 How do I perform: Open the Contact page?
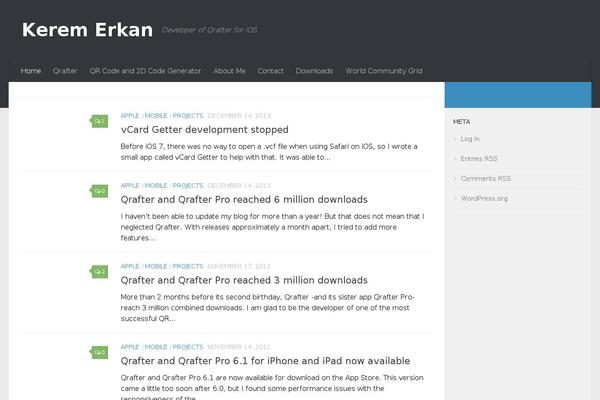point(271,71)
